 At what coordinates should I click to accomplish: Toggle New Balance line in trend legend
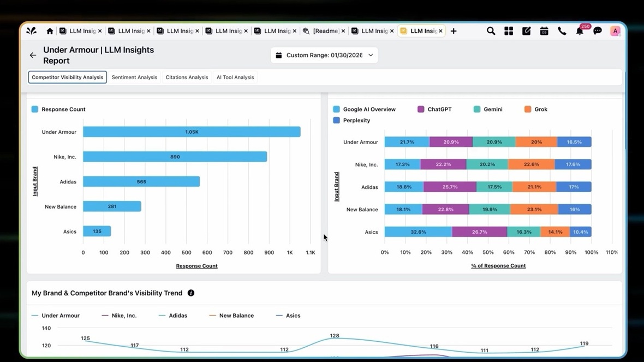coord(231,316)
